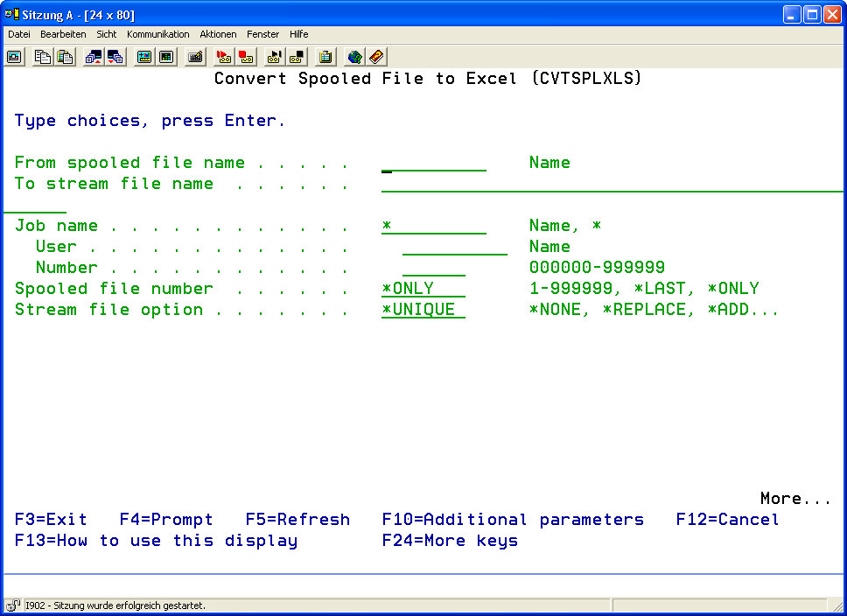
Task: Click the Paste clipboard icon next to Copy
Action: pyautogui.click(x=65, y=57)
